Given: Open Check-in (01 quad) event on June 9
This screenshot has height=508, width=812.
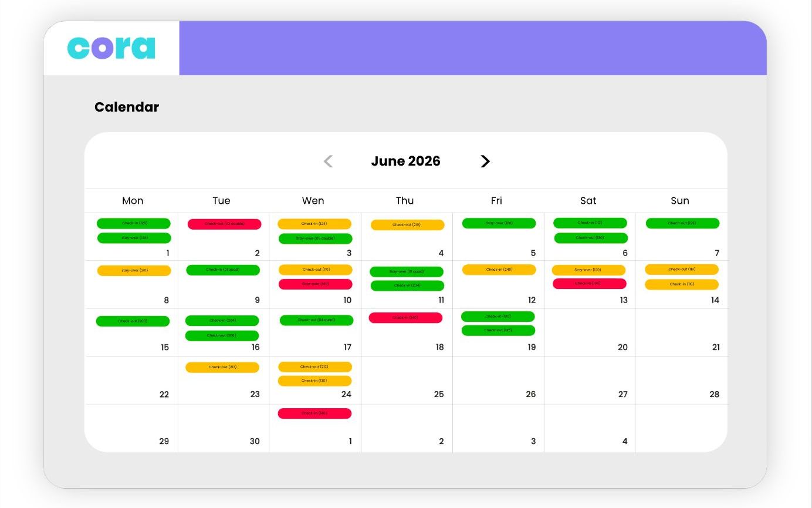Looking at the screenshot, I should (x=223, y=270).
